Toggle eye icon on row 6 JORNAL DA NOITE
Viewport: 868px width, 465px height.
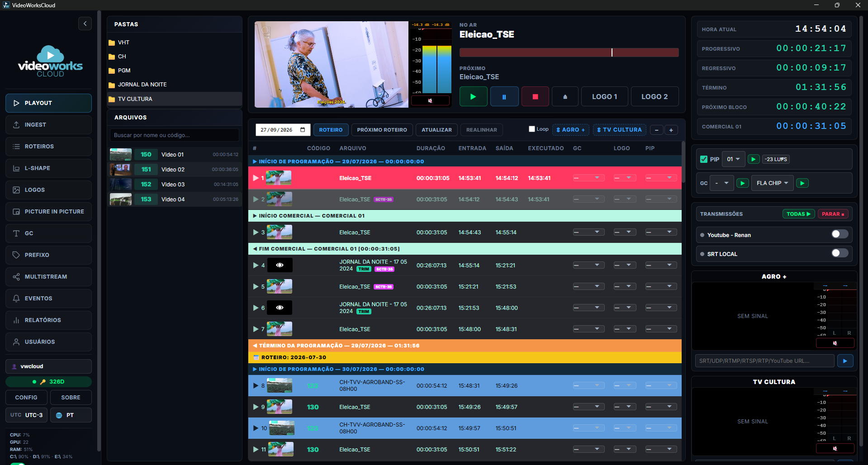(x=280, y=308)
